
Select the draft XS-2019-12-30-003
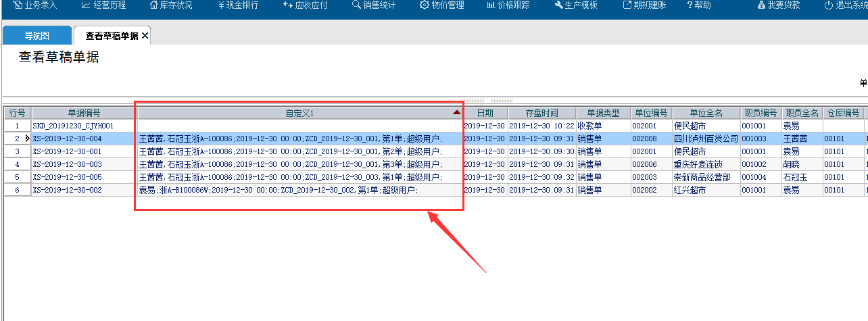click(x=84, y=164)
